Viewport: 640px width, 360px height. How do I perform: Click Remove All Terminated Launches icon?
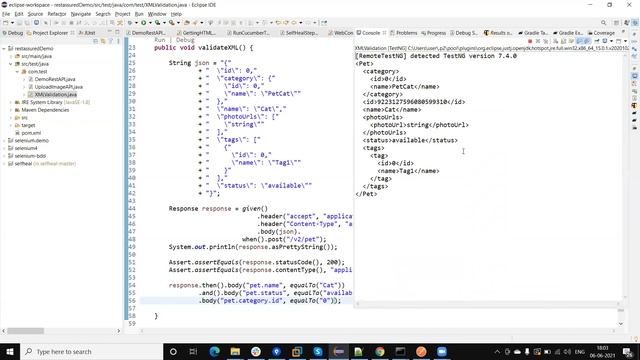[545, 41]
